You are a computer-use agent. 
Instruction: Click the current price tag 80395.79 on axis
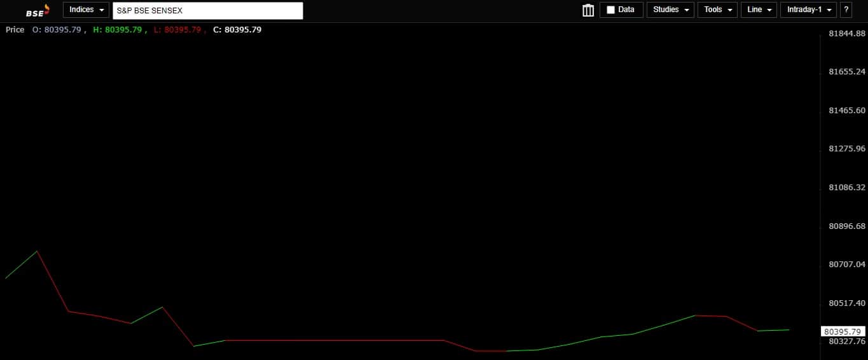pos(842,331)
